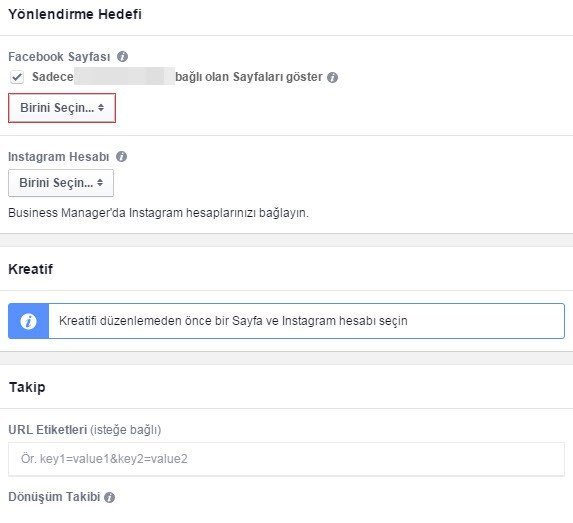Select the 'Kreatif' section heading

click(31, 269)
